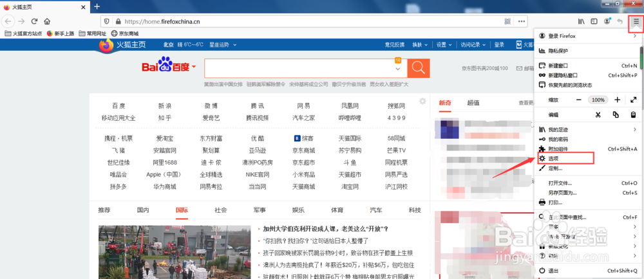Choose 新建隐私窗口 menu item
This screenshot has width=644, height=279.
point(588,75)
